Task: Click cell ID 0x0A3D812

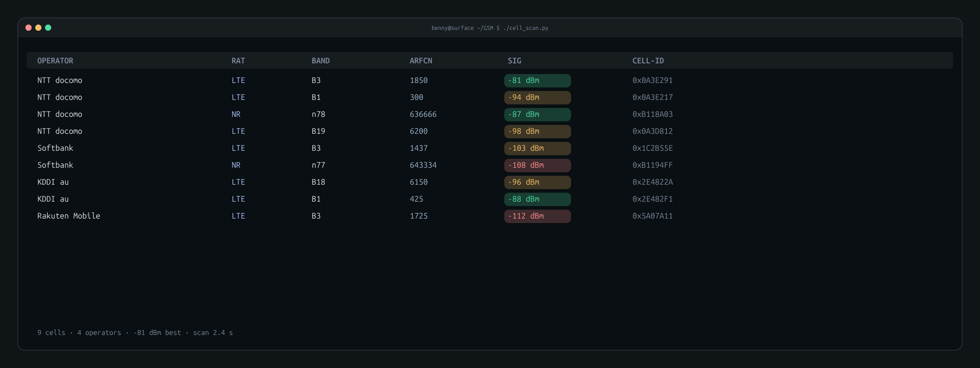Action: tap(653, 131)
